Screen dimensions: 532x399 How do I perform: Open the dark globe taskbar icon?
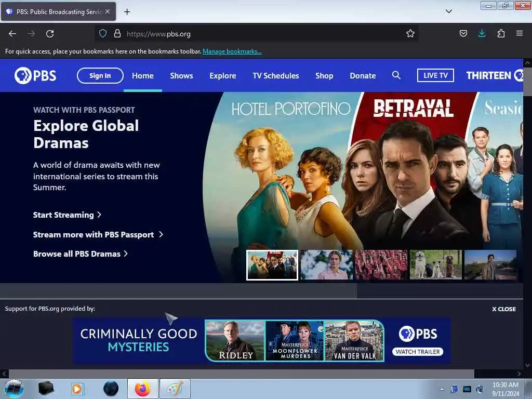(x=111, y=389)
